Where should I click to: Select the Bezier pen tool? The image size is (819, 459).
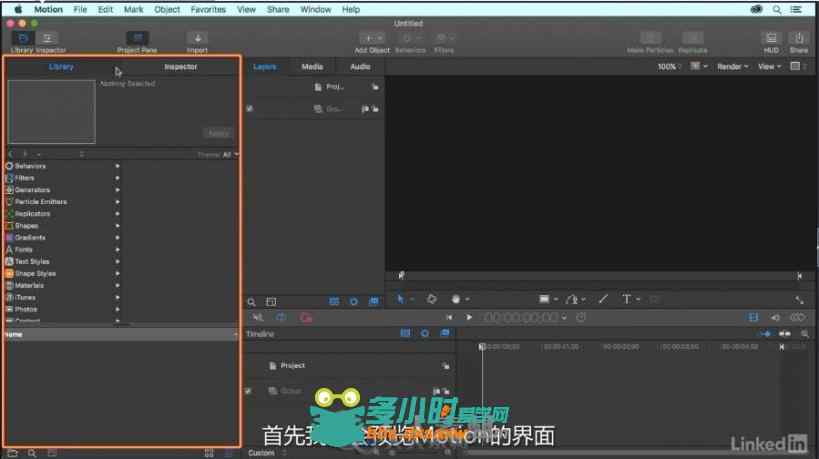tap(572, 299)
